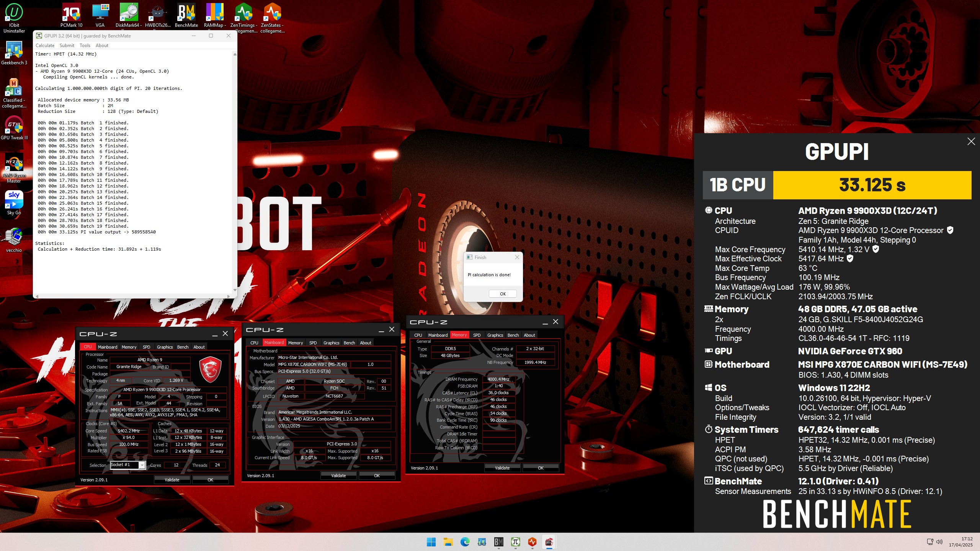The image size is (980, 551).
Task: Click Validate in the left CPU-Z window
Action: click(x=172, y=480)
